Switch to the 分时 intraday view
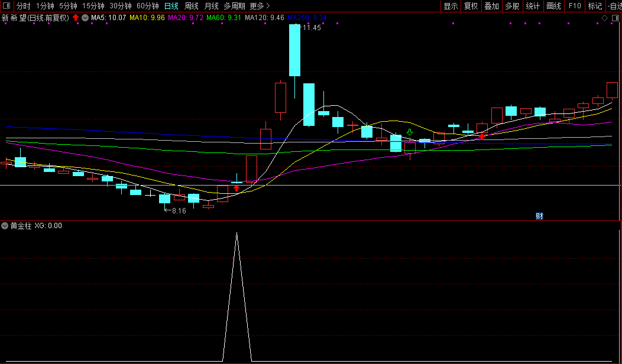Viewport: 622px width, 364px height. (23, 6)
